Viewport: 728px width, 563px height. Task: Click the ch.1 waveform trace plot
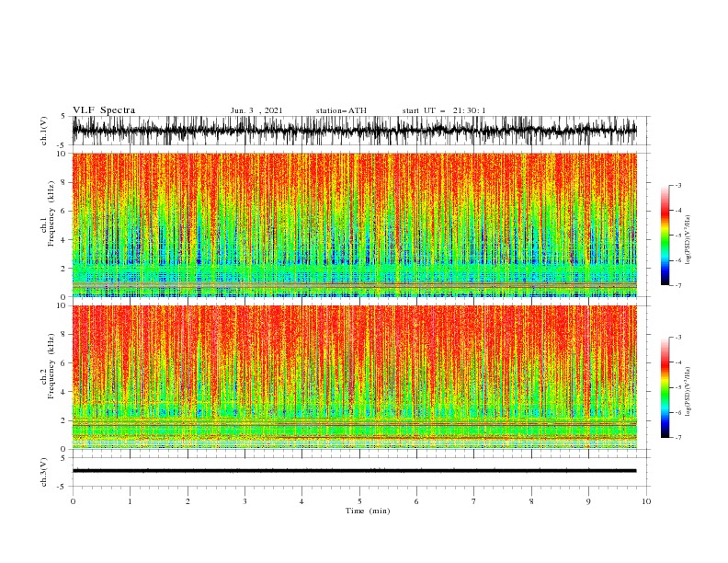click(354, 131)
